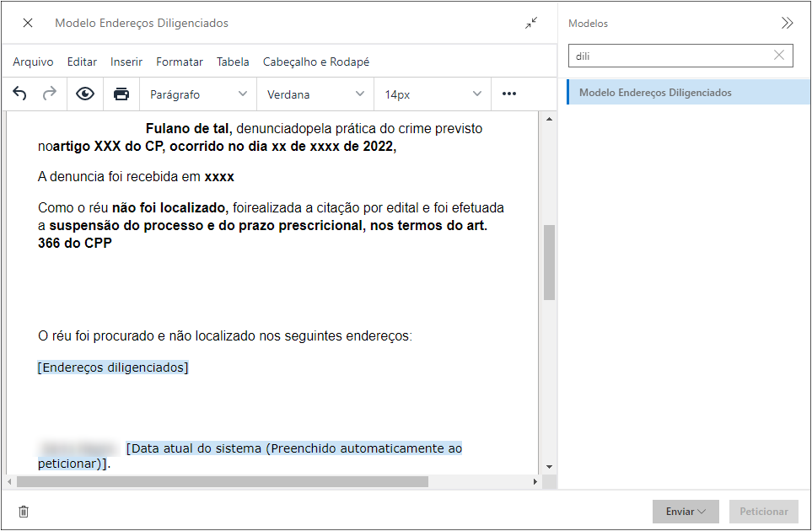The width and height of the screenshot is (812, 531).
Task: Open the Tabela menu
Action: coord(233,62)
